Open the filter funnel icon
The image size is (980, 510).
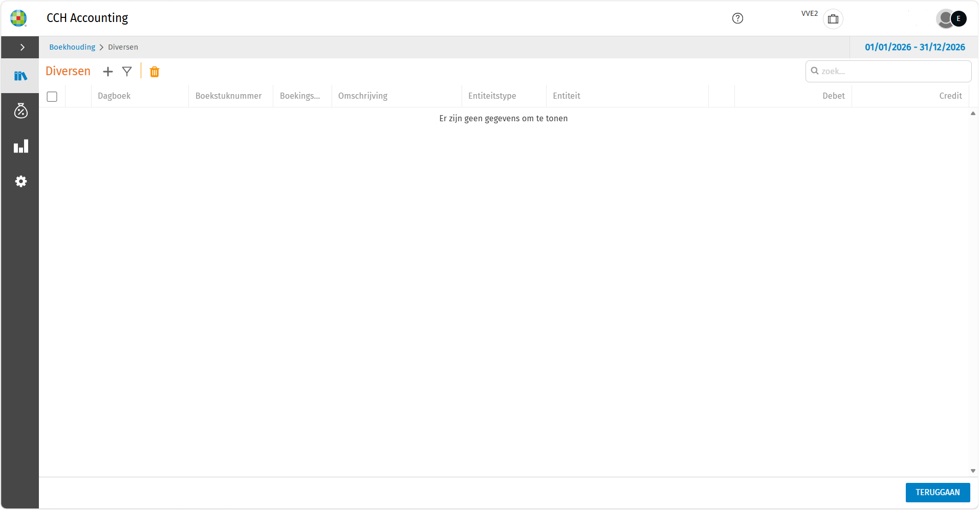pyautogui.click(x=127, y=72)
